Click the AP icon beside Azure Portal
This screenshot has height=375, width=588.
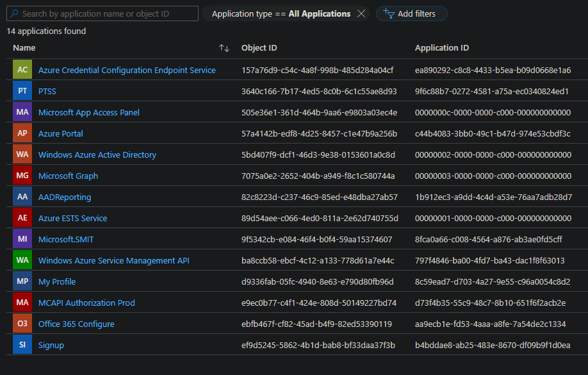pyautogui.click(x=22, y=133)
